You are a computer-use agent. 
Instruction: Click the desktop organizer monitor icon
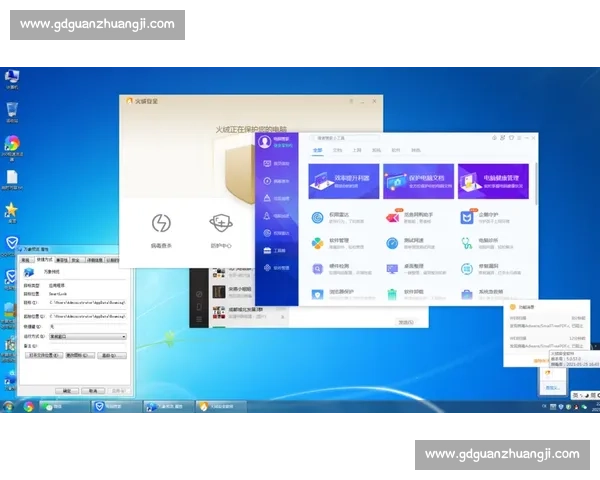393,268
